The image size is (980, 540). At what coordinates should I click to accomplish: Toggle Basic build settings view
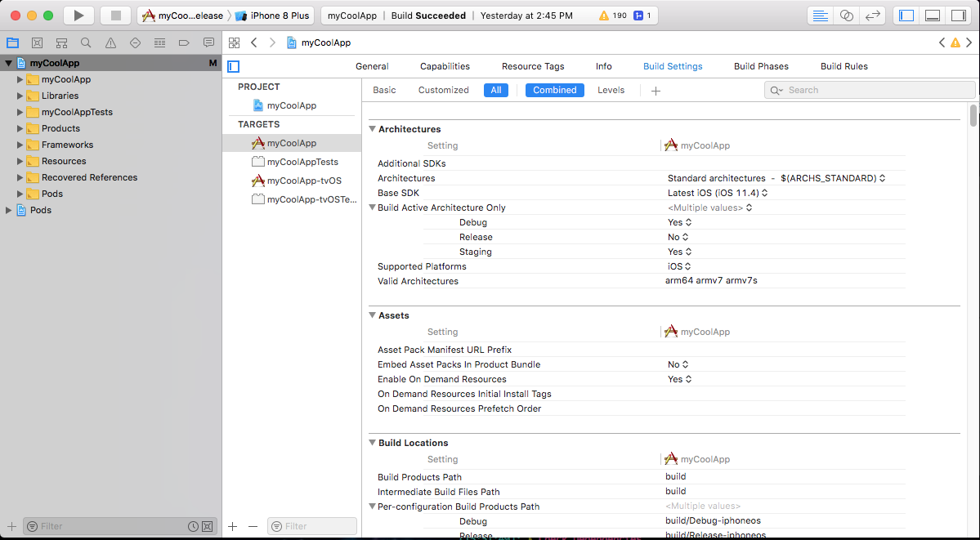(383, 90)
